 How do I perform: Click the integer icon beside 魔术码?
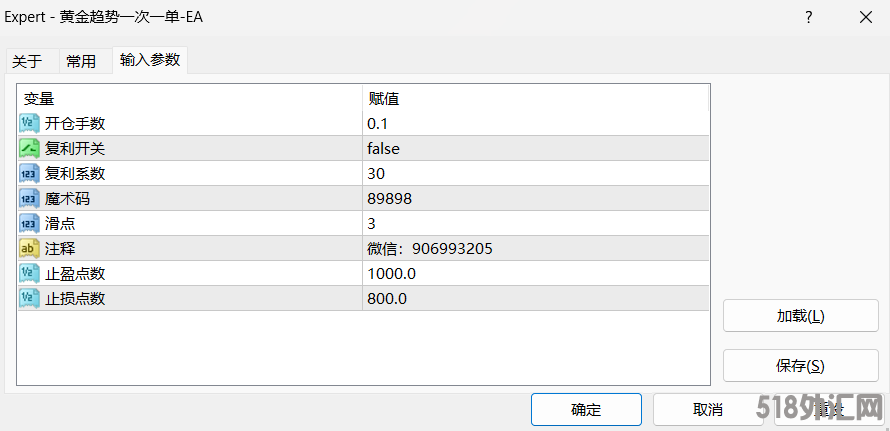tap(29, 199)
